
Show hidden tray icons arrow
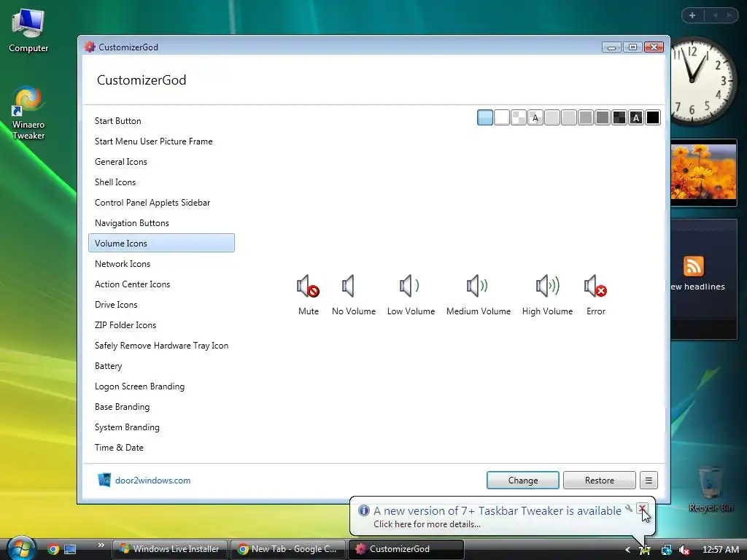tap(627, 550)
